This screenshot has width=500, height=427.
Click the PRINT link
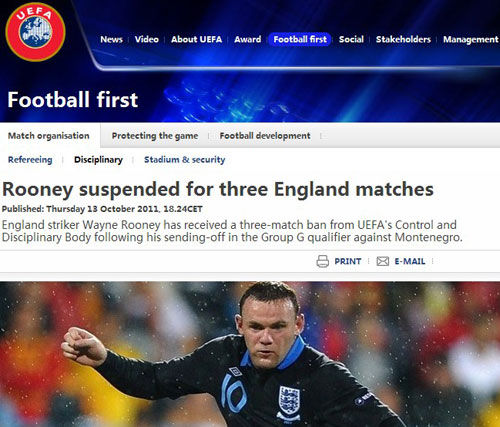[348, 261]
